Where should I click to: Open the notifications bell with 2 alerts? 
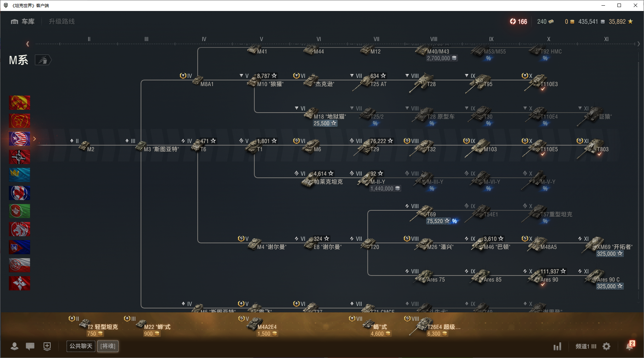coord(630,346)
